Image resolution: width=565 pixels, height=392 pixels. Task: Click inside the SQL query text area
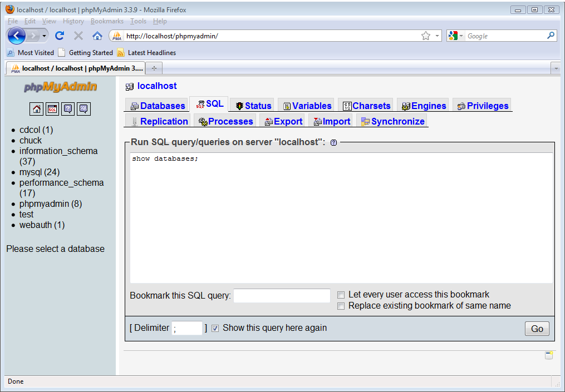tap(341, 218)
